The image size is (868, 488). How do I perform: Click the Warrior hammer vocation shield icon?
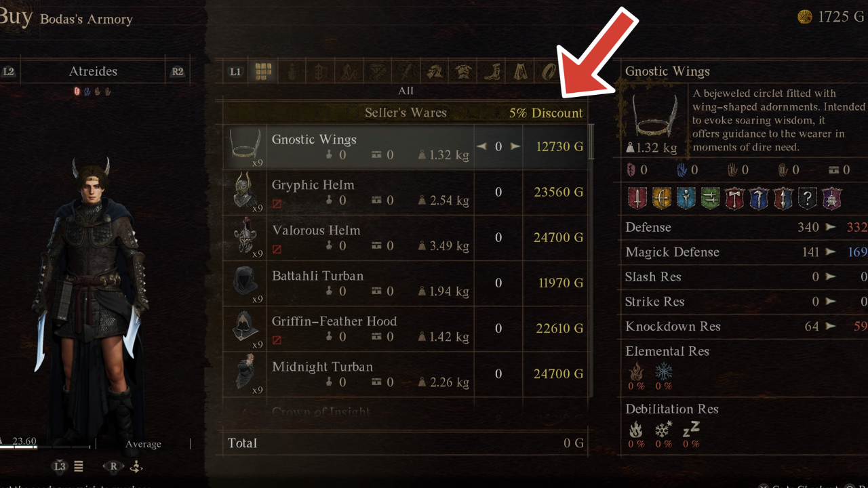click(735, 198)
